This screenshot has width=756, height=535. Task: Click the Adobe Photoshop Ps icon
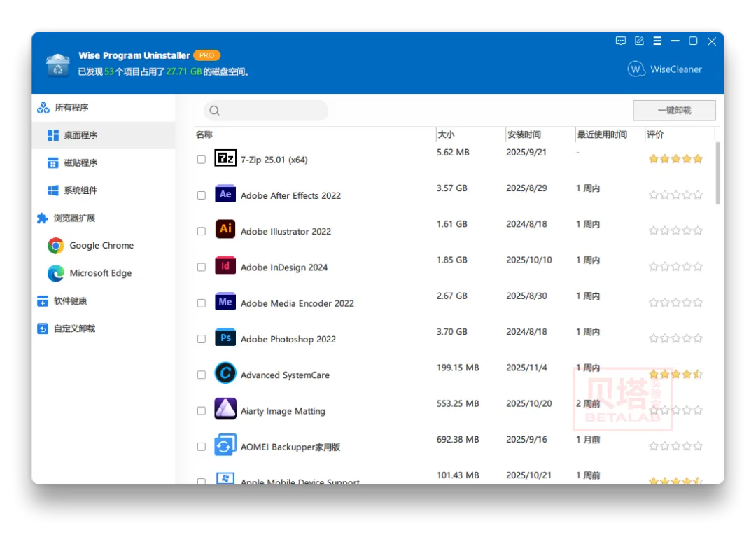click(x=225, y=338)
